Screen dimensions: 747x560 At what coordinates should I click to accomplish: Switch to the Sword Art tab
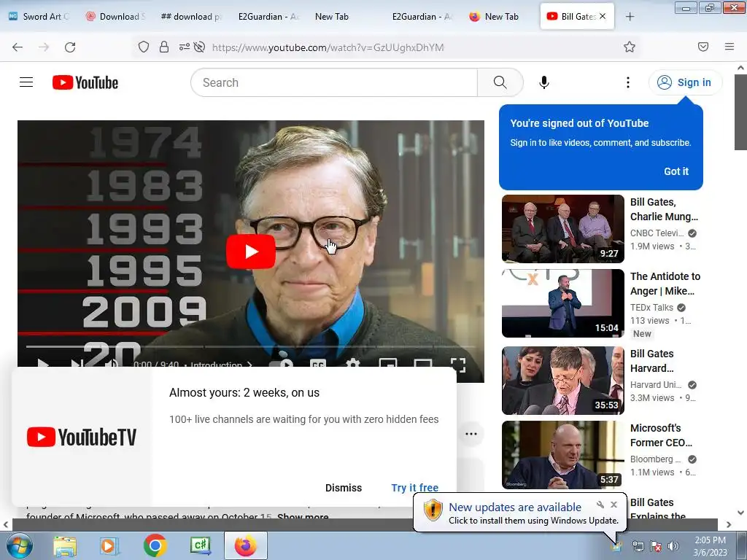pyautogui.click(x=41, y=16)
